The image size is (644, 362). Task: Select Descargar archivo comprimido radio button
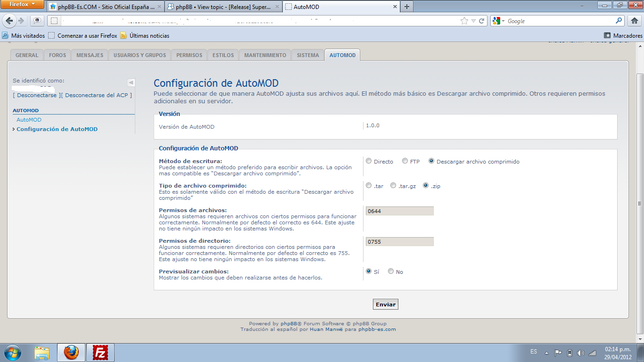pyautogui.click(x=431, y=161)
